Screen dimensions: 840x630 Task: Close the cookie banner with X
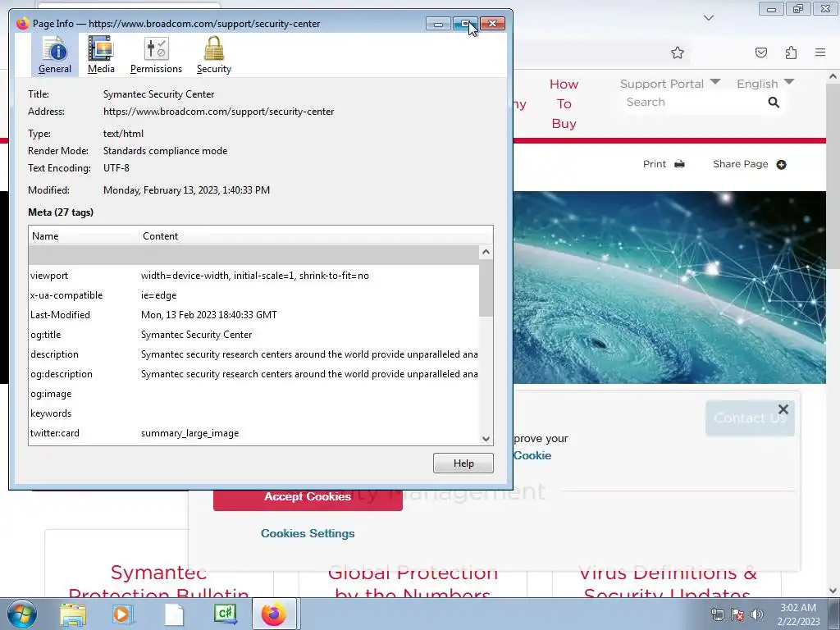[x=783, y=409]
